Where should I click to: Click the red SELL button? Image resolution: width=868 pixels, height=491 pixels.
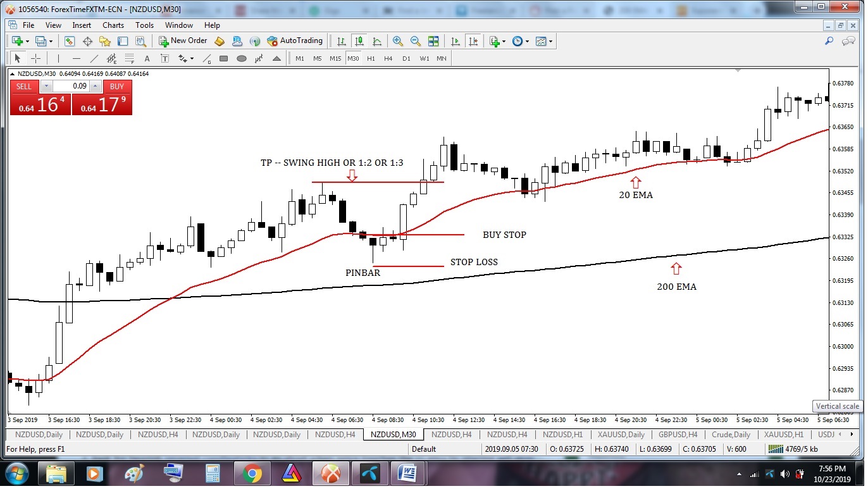coord(23,86)
